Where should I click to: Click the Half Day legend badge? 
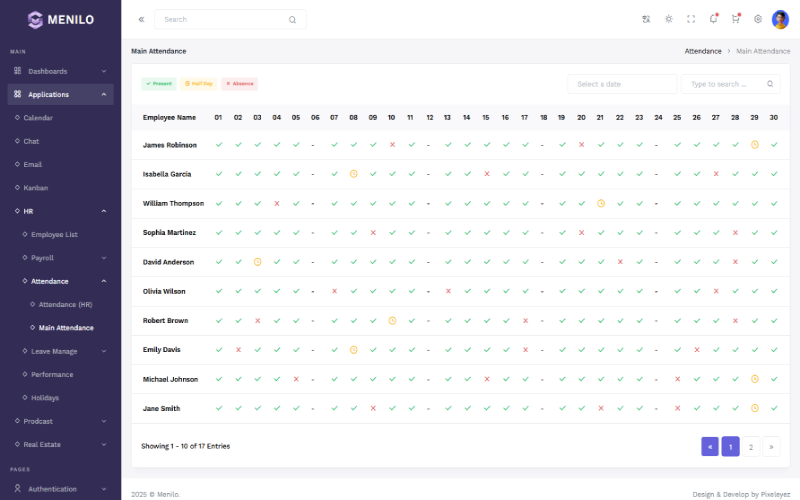click(x=198, y=84)
